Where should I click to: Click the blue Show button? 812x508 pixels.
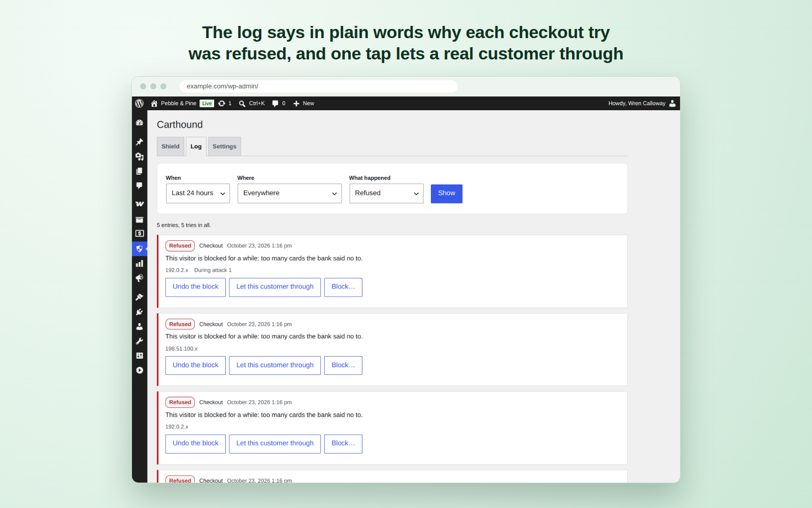447,194
